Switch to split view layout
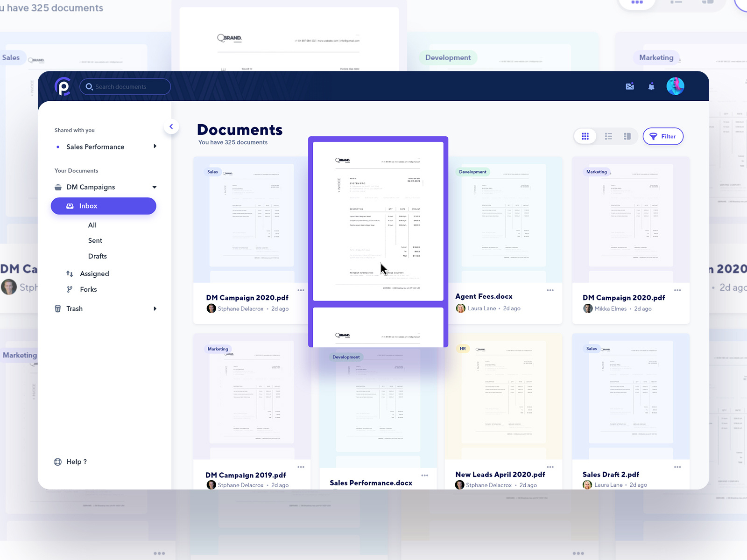The image size is (747, 560). click(627, 136)
